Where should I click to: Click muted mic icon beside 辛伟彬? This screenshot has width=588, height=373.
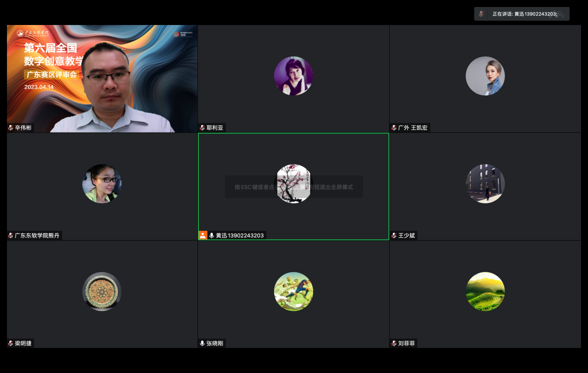click(x=11, y=128)
